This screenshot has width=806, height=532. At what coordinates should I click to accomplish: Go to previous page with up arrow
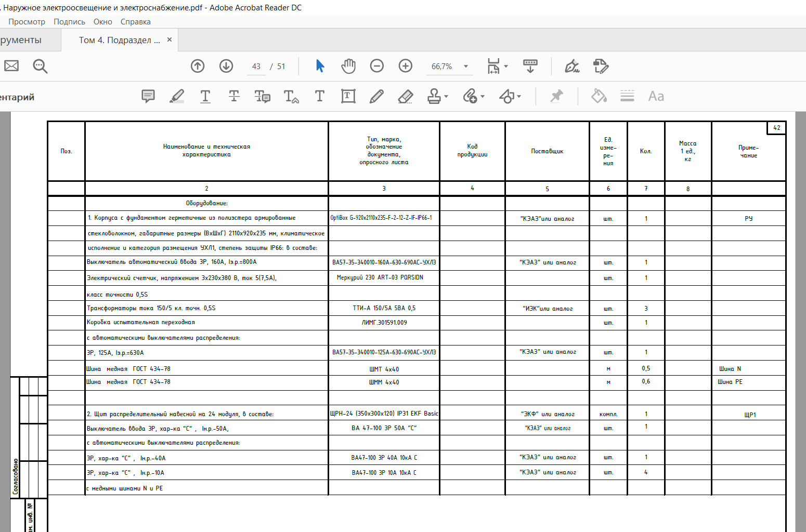[x=198, y=66]
